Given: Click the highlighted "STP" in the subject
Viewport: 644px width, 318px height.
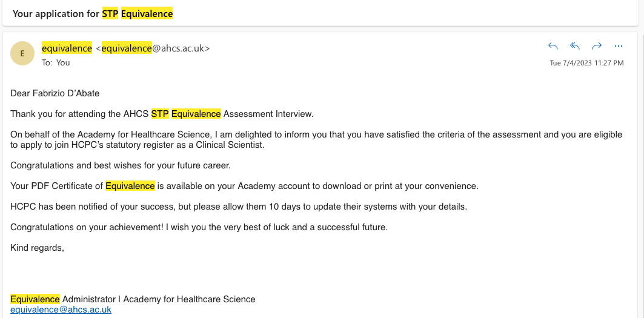Looking at the screenshot, I should coord(110,13).
